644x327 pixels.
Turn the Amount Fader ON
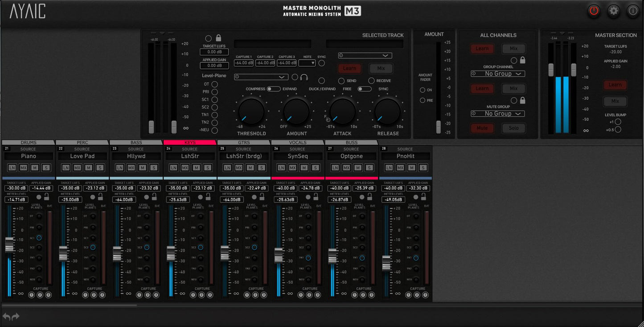click(422, 89)
